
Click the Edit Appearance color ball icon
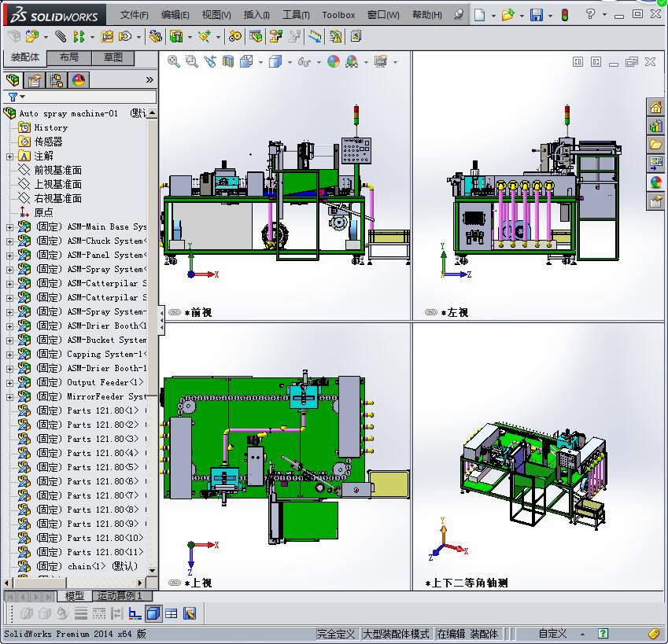pyautogui.click(x=334, y=61)
